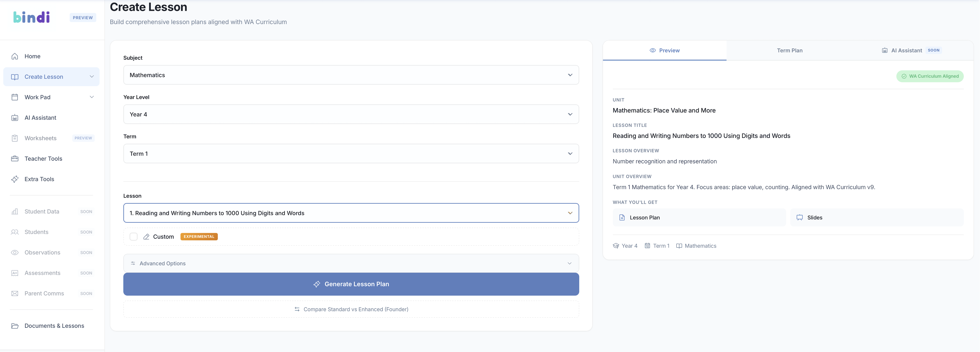Open the Lesson selection dropdown
Screen dimensions: 980x352
tap(351, 213)
